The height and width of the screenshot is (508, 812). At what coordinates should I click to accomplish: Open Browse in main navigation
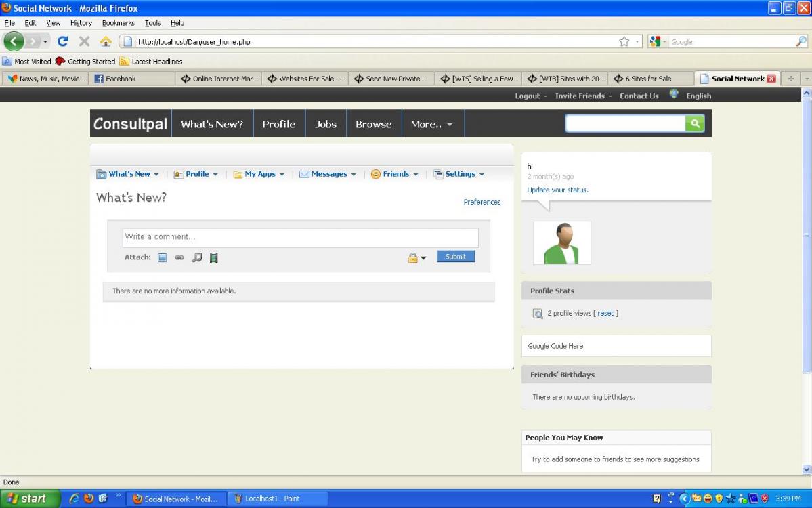click(x=373, y=124)
